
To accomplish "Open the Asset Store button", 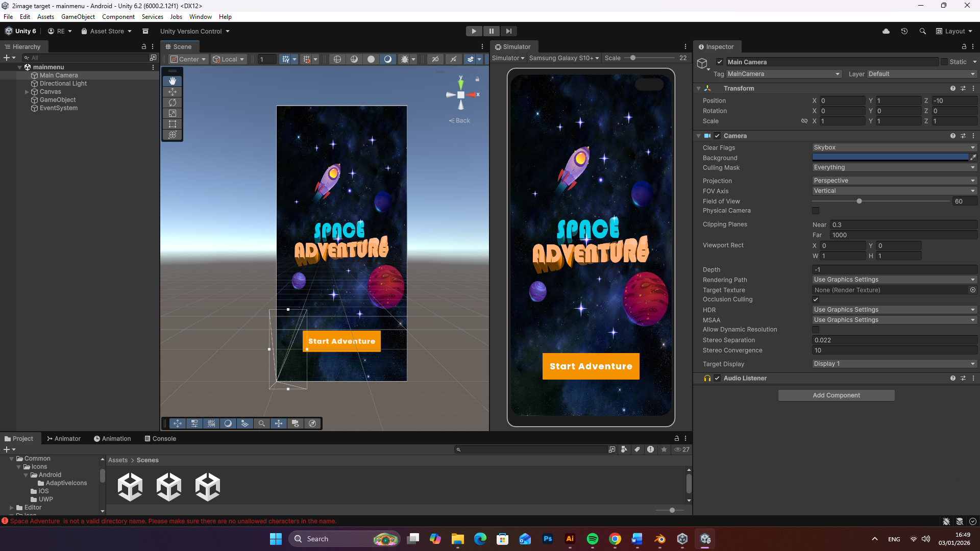I will [x=107, y=31].
